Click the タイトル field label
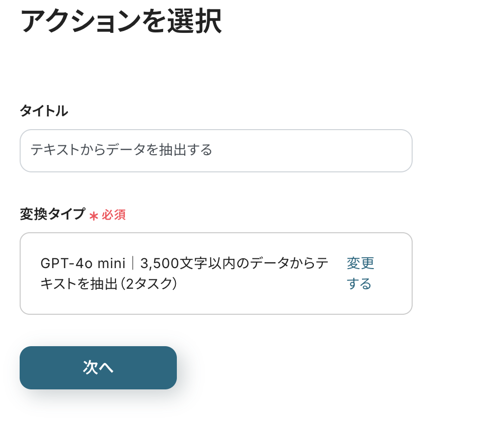 [x=44, y=111]
